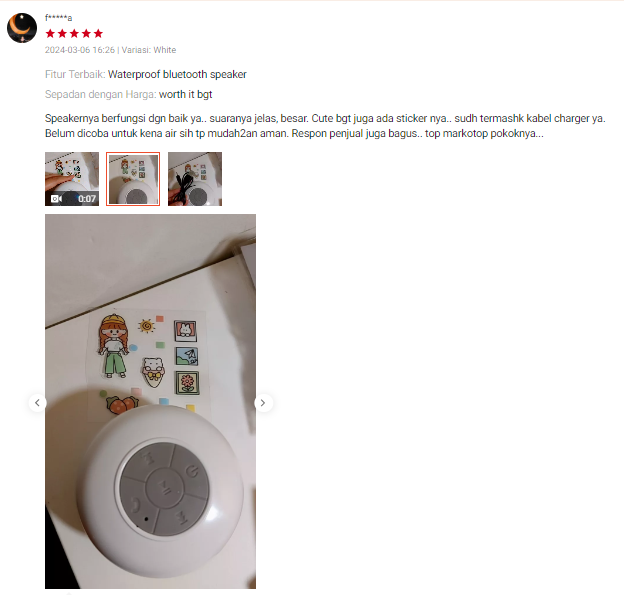Screen dimensions: 624x599
Task: Click the video camera icon on first thumbnail
Action: click(x=56, y=198)
